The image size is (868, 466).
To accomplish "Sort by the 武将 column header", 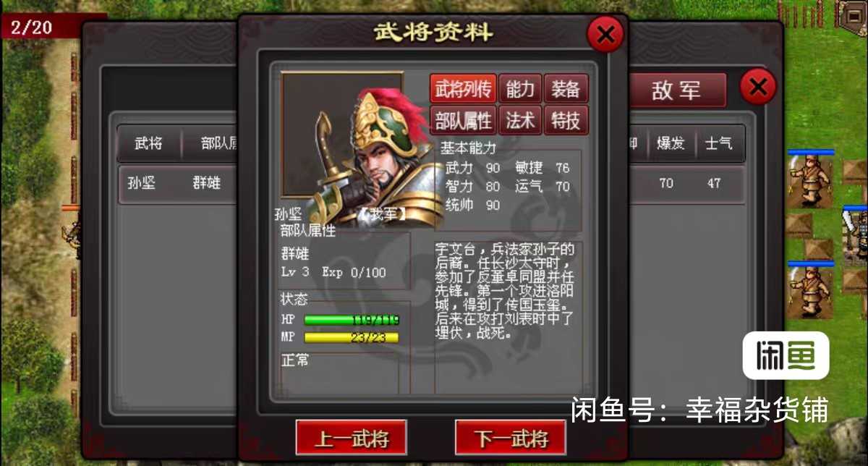I will click(x=149, y=143).
